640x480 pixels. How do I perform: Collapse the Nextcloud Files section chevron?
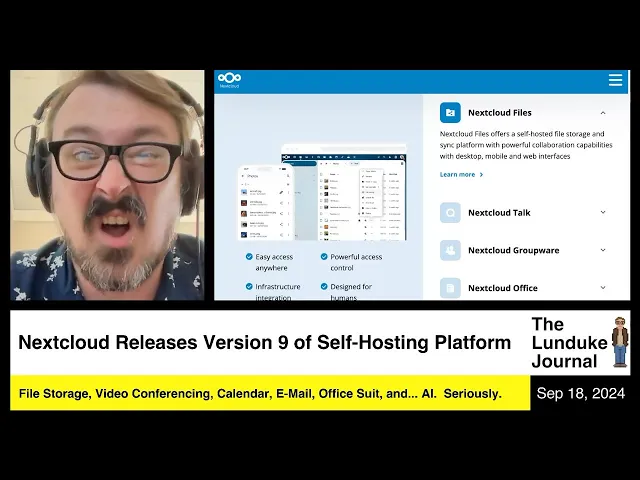tap(603, 113)
